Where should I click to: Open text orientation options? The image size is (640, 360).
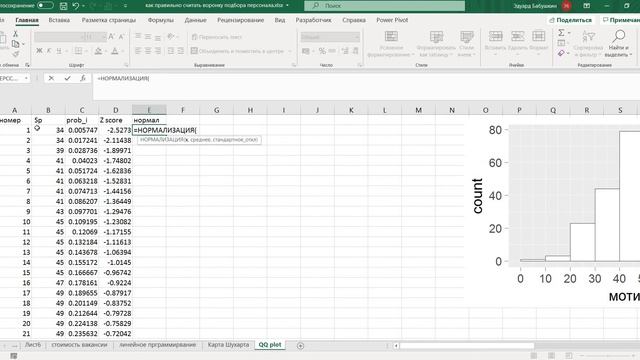[172, 36]
